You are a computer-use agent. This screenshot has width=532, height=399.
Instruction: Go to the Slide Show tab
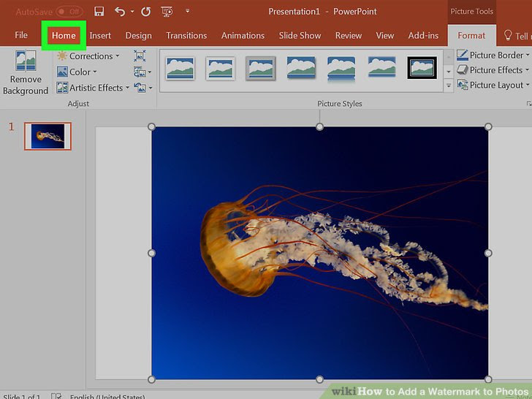(300, 35)
